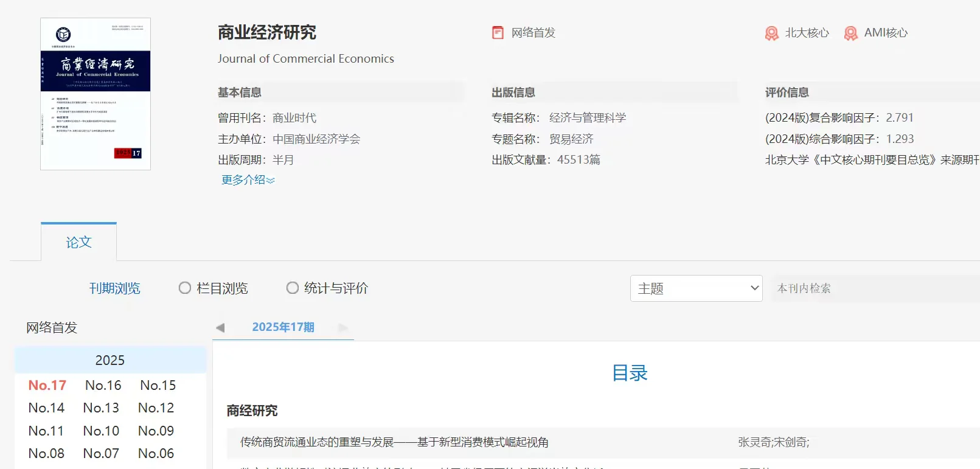Click the 网络首发 label beside the icon
This screenshot has width=980, height=469.
click(x=533, y=33)
